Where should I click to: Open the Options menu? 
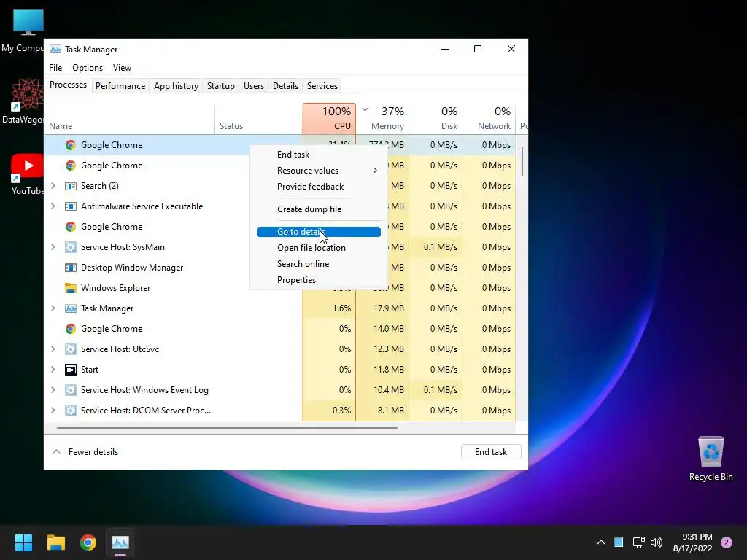click(x=88, y=68)
